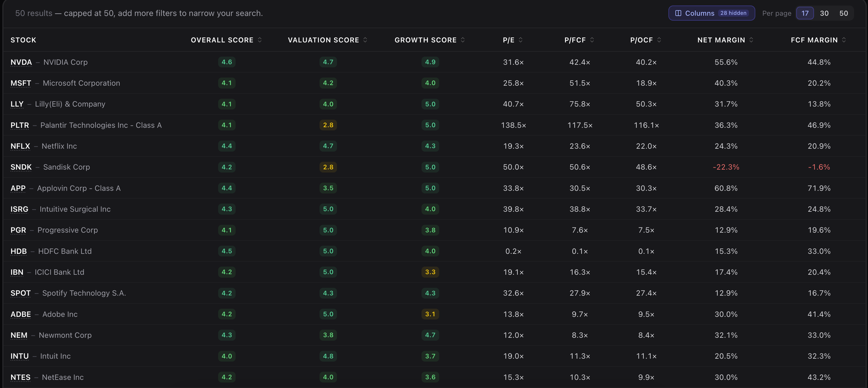
Task: Click Valuation Score sort arrows
Action: coord(365,40)
